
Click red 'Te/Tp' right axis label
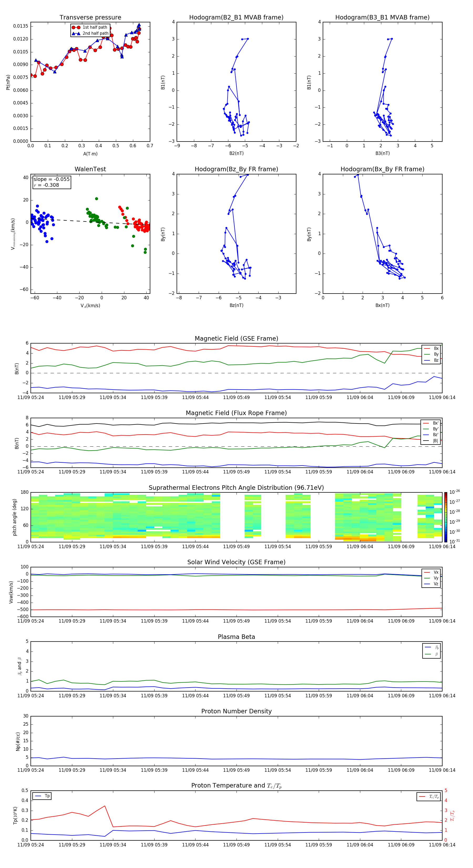(x=453, y=815)
